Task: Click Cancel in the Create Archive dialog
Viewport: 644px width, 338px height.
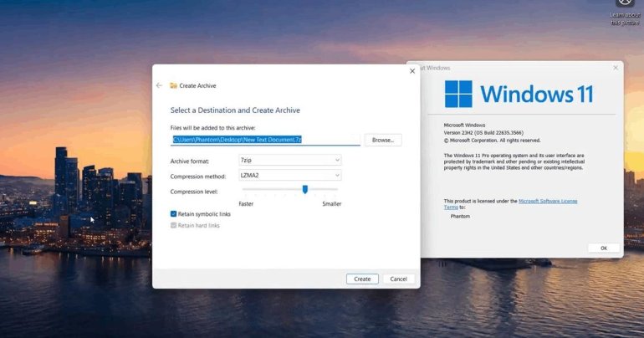Action: click(398, 279)
